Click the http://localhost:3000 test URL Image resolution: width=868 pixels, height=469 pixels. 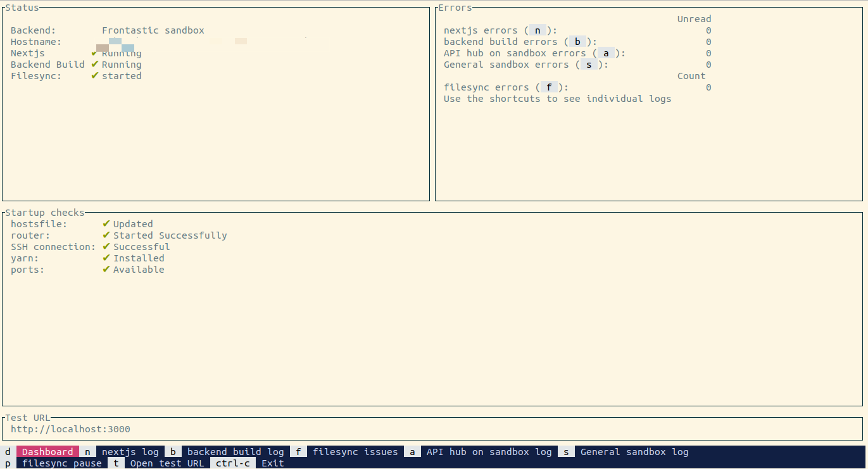70,429
